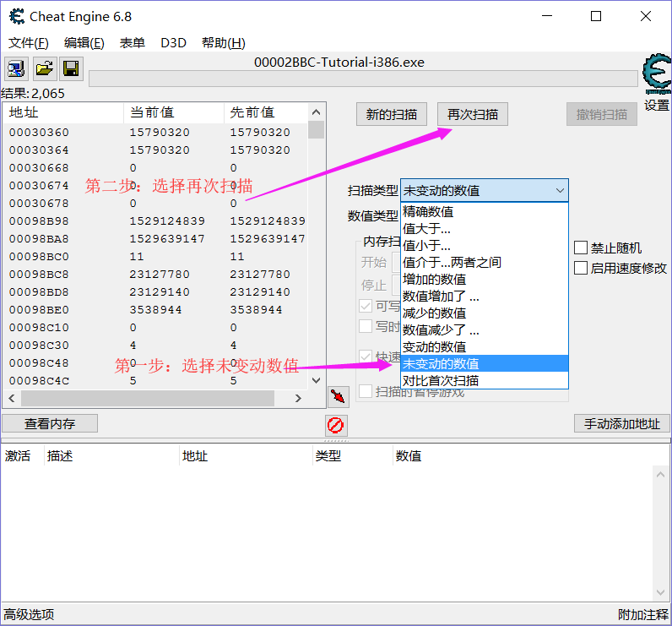Select 数值增加了 ... option
Viewport: 672px width, 626px height.
[x=485, y=297]
